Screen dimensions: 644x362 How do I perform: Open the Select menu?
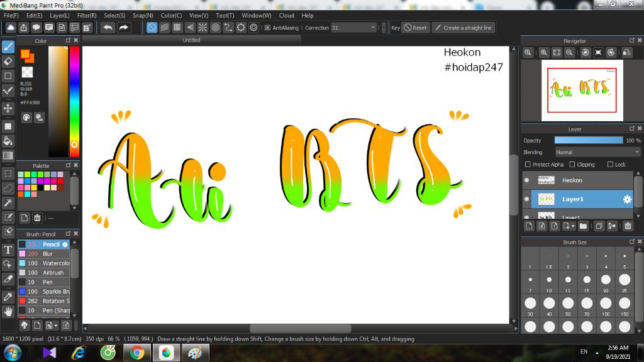[x=114, y=16]
